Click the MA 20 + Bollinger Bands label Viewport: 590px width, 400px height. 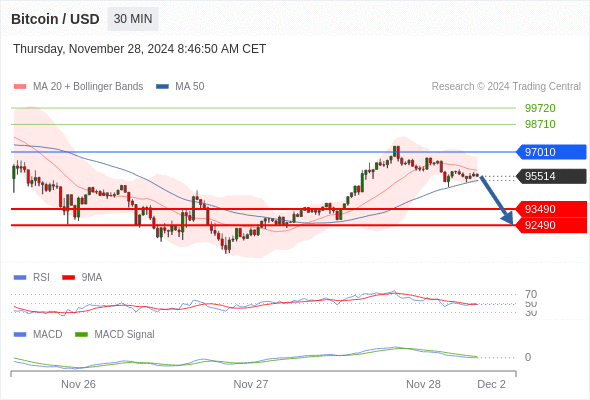tap(88, 87)
